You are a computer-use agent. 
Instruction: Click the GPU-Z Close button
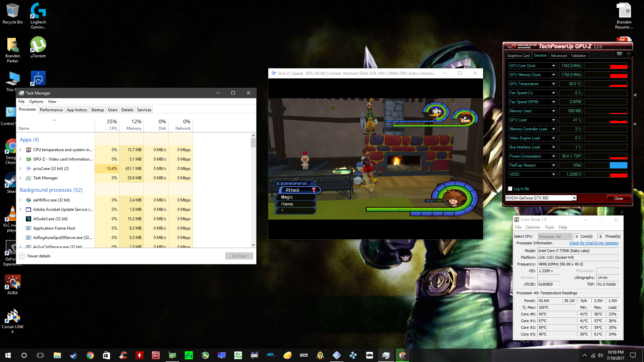point(619,198)
